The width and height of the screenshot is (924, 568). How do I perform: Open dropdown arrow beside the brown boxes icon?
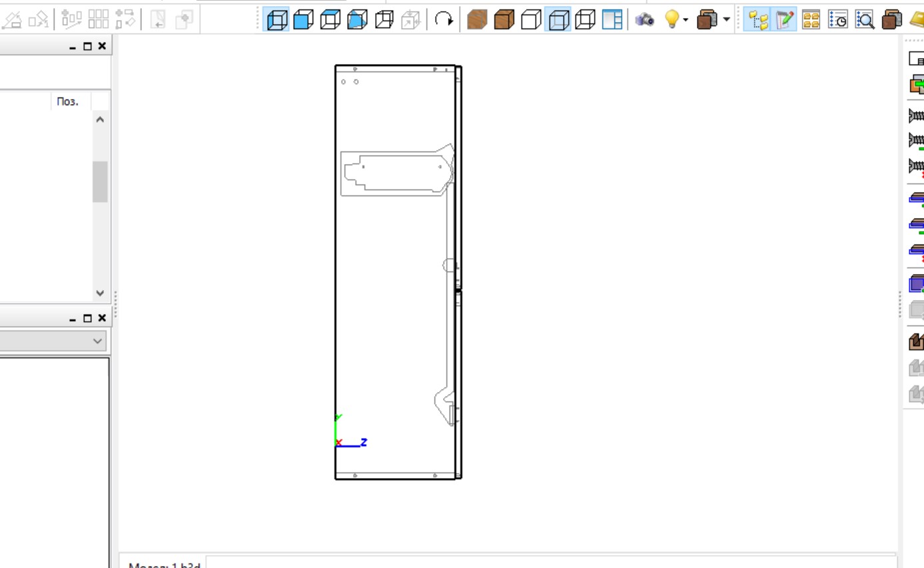tap(726, 21)
